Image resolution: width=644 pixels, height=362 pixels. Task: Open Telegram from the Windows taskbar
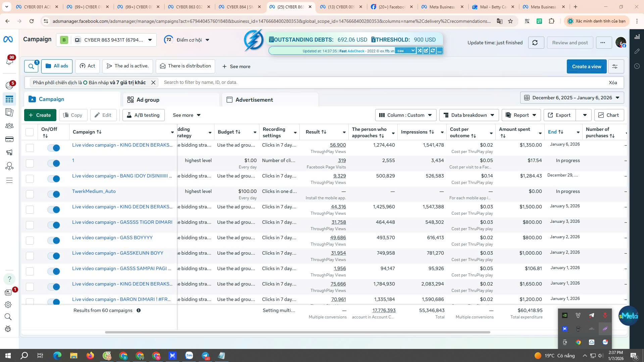pos(205,356)
